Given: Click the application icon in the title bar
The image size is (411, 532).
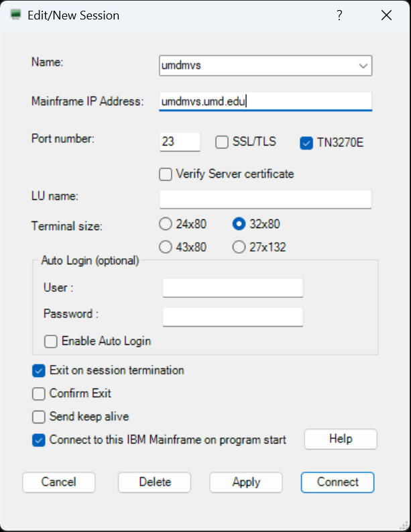Looking at the screenshot, I should coord(16,15).
